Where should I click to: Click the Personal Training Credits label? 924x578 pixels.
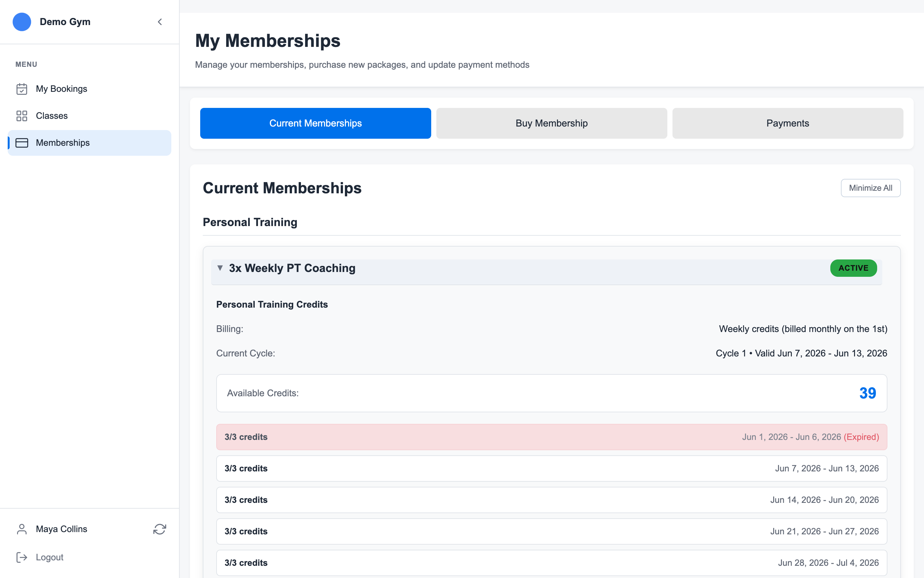(272, 304)
